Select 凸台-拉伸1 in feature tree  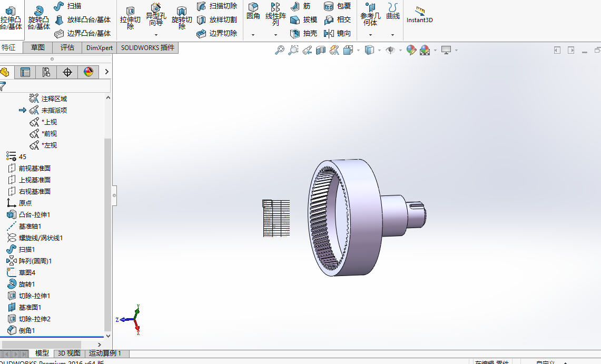29,214
